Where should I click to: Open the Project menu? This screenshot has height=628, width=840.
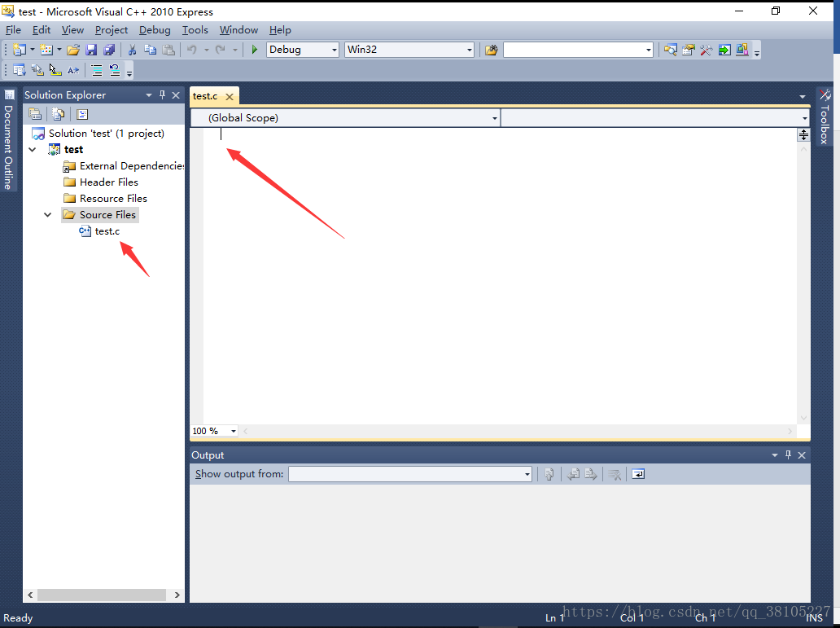(112, 30)
